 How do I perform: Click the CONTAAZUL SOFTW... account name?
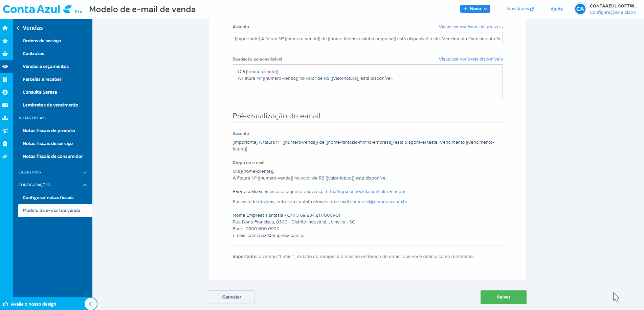[614, 6]
